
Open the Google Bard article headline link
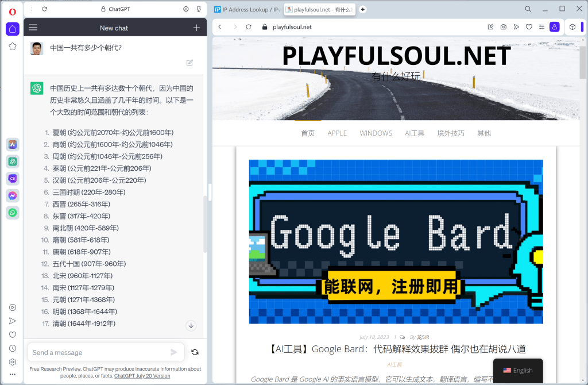(396, 349)
